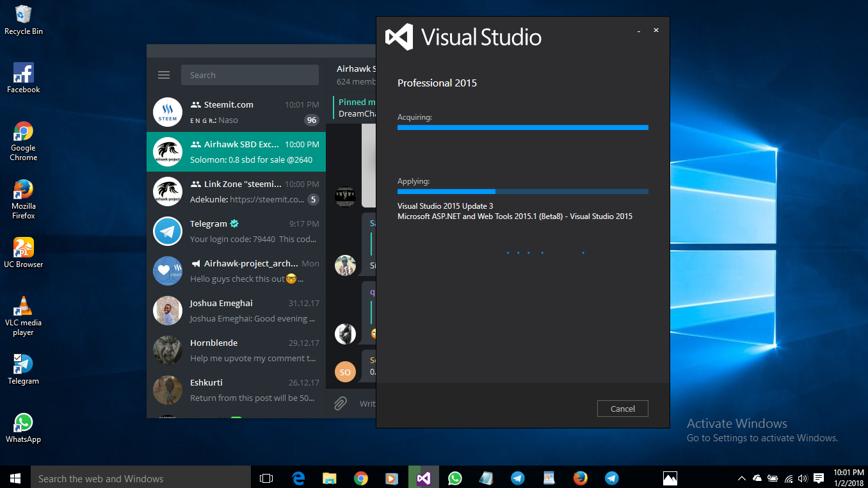Click the Airhawk group header title
Image resolution: width=868 pixels, height=488 pixels.
click(356, 69)
